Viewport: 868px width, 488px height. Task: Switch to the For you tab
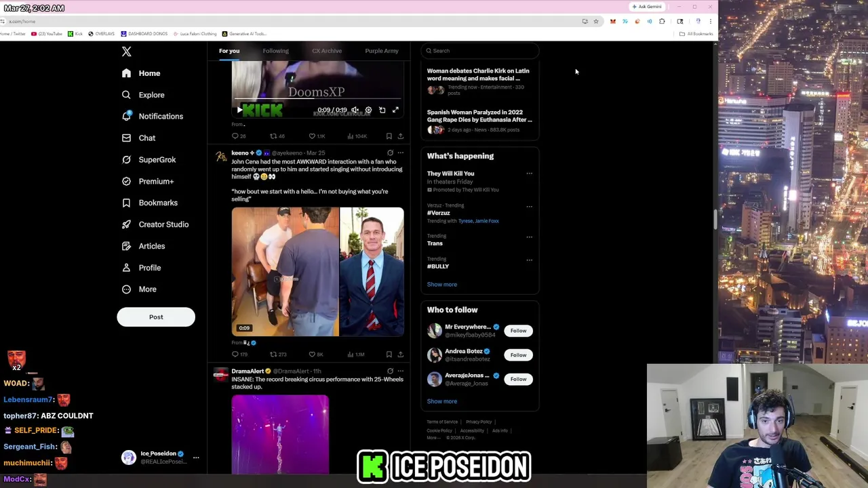pos(229,51)
